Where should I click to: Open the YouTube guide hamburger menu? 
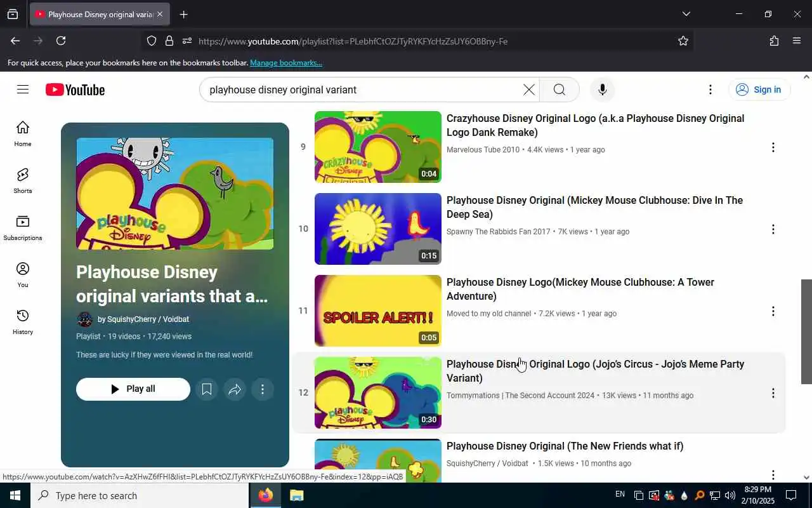point(23,90)
